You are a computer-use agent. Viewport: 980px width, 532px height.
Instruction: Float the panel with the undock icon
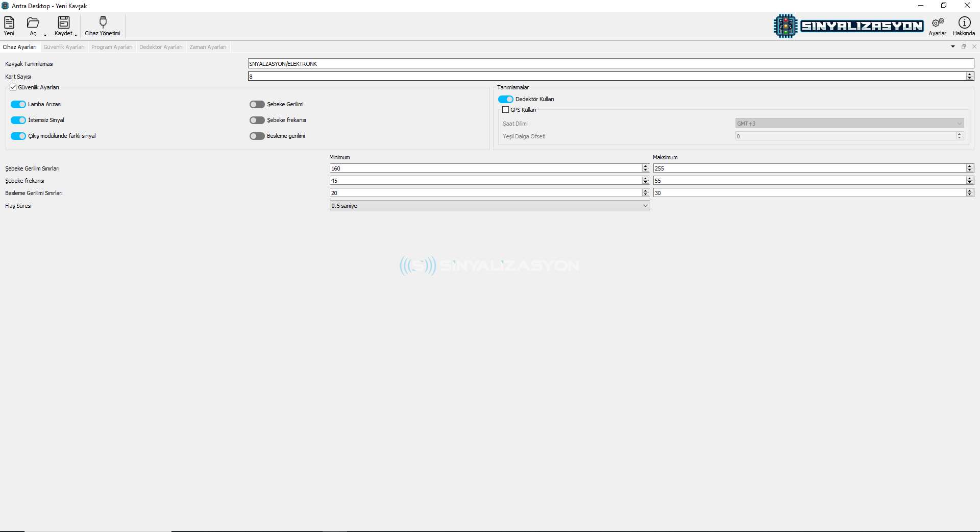(x=964, y=46)
